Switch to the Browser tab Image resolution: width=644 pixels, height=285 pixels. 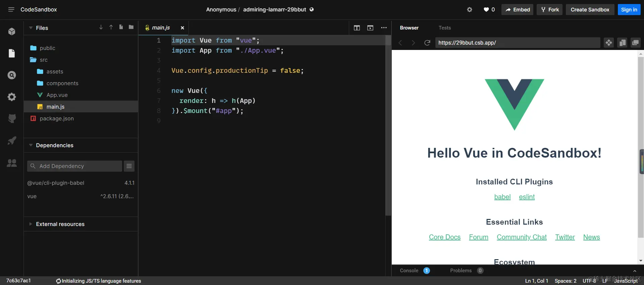[x=409, y=28]
